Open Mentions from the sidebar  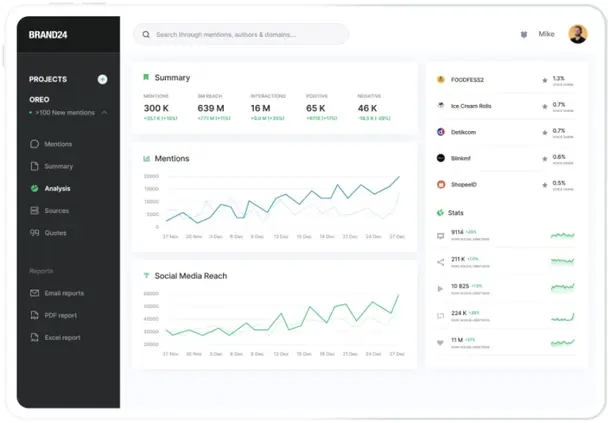pos(57,144)
